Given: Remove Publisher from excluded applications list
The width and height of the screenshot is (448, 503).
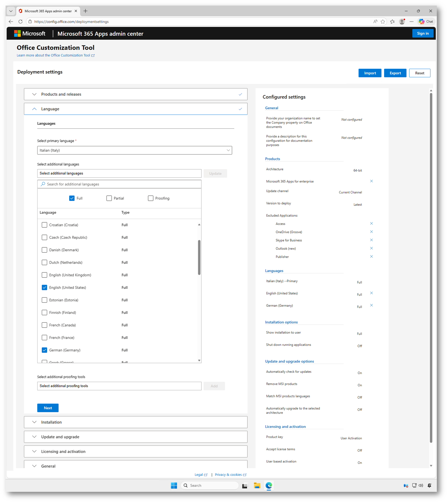Looking at the screenshot, I should [x=371, y=257].
